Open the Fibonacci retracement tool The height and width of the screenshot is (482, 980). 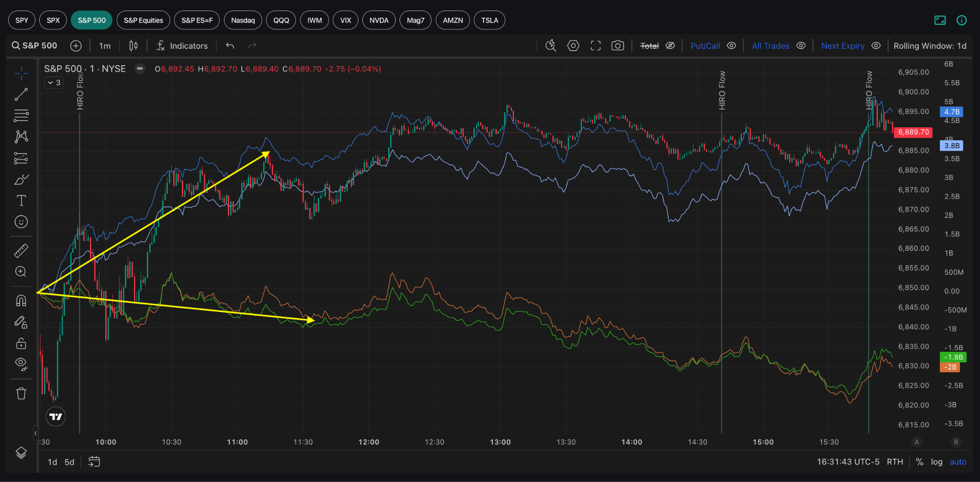pyautogui.click(x=21, y=115)
